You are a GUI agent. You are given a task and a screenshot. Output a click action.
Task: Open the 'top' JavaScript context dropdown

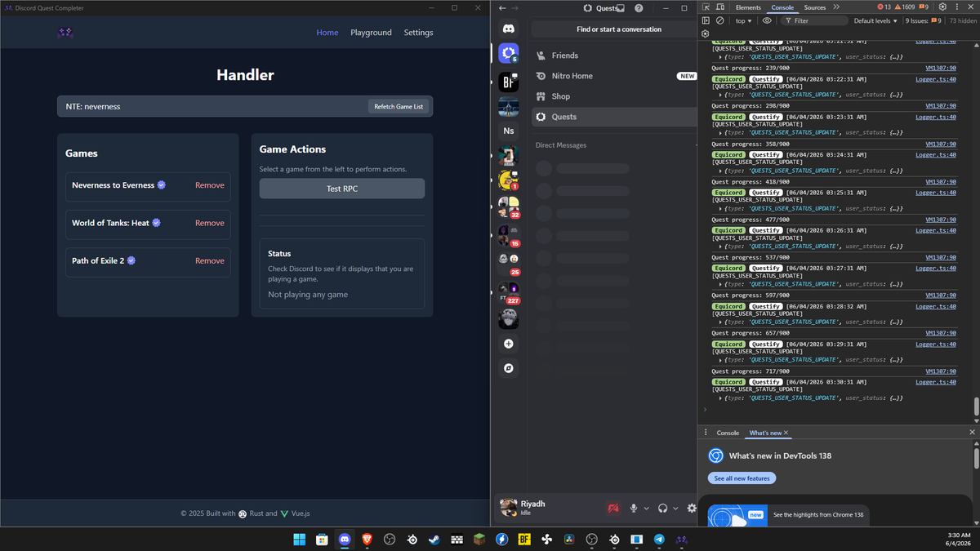coord(743,20)
